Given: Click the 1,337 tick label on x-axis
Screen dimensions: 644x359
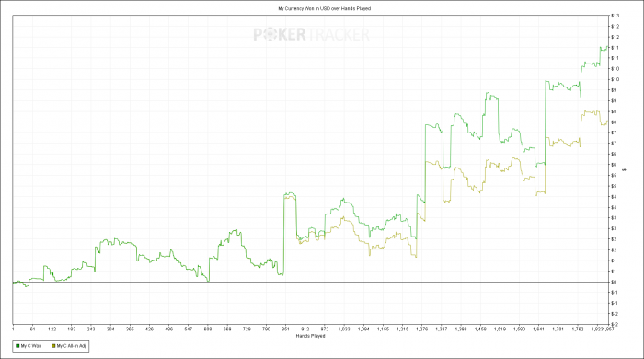Looking at the screenshot, I should (442, 329).
